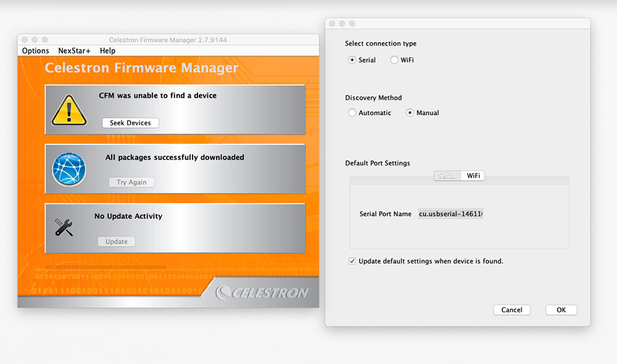Image resolution: width=617 pixels, height=364 pixels.
Task: Click the Celestron logo at bottom
Action: pyautogui.click(x=262, y=293)
